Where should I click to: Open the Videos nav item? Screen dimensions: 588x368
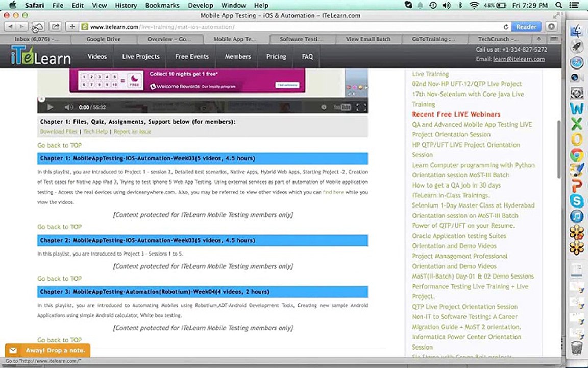[x=97, y=57]
